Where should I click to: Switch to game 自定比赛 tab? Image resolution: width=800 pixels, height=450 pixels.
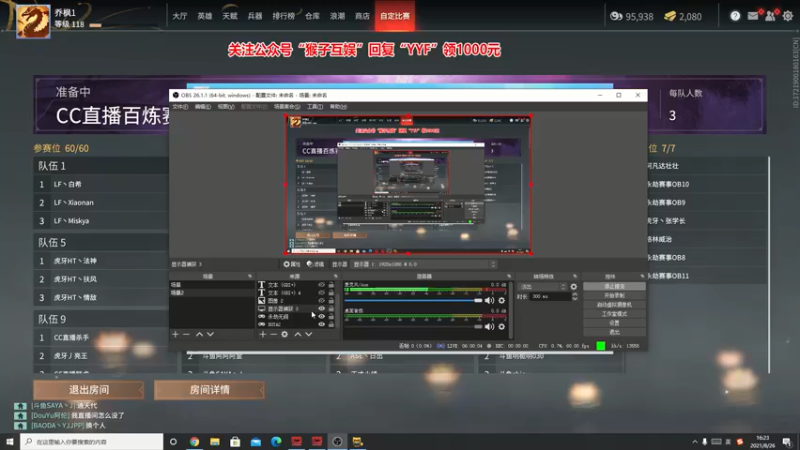pos(395,16)
